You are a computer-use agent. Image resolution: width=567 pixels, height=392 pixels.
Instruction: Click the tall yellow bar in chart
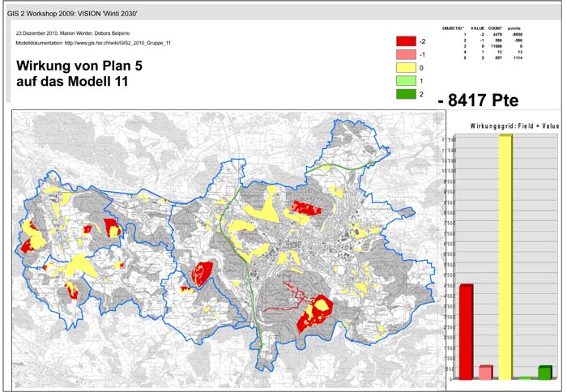[x=505, y=256]
